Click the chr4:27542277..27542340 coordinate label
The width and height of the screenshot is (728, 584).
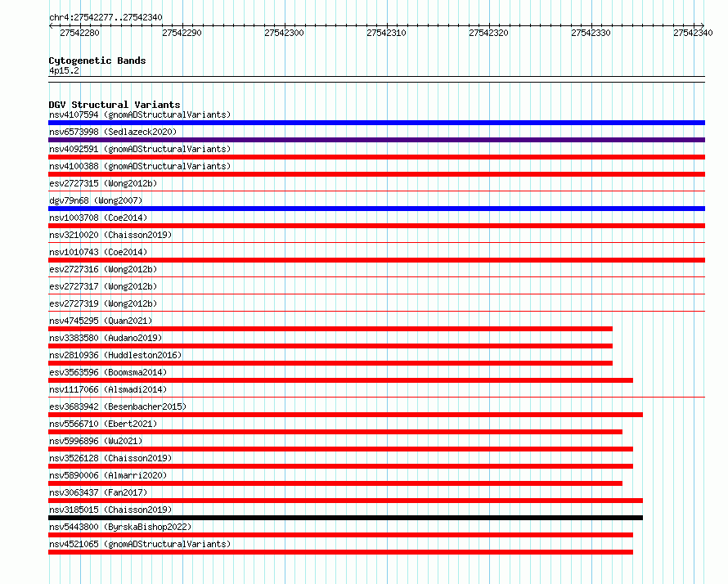click(x=106, y=17)
